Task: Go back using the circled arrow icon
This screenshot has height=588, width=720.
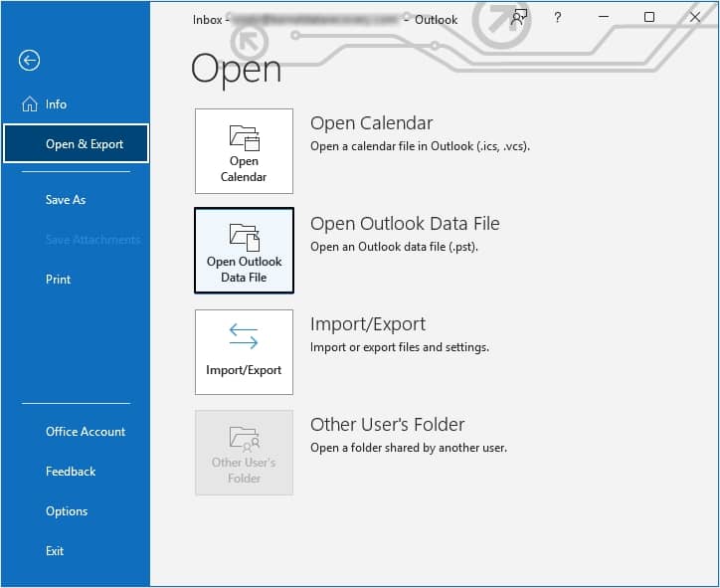Action: coord(29,60)
